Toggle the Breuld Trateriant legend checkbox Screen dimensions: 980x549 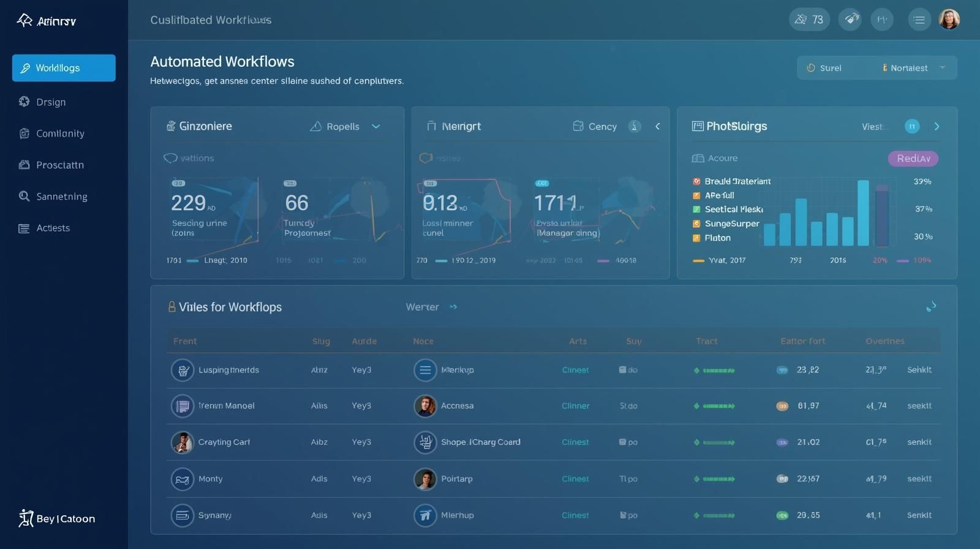click(696, 181)
